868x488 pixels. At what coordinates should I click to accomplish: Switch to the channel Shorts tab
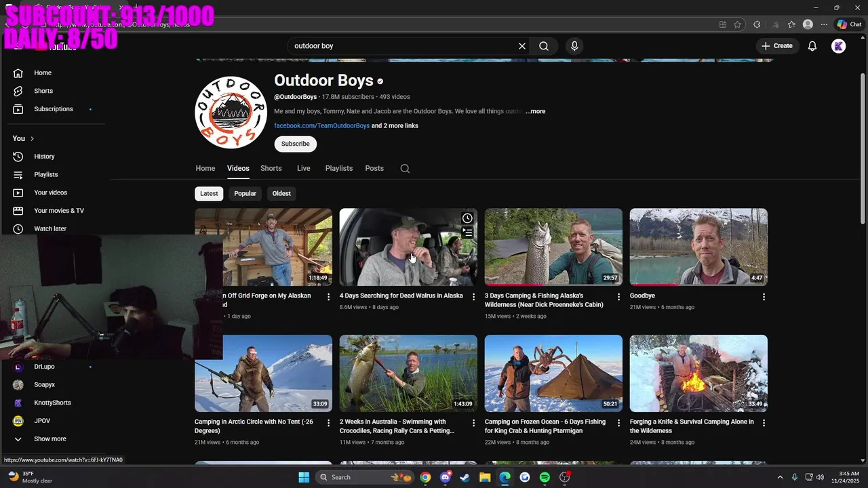271,169
